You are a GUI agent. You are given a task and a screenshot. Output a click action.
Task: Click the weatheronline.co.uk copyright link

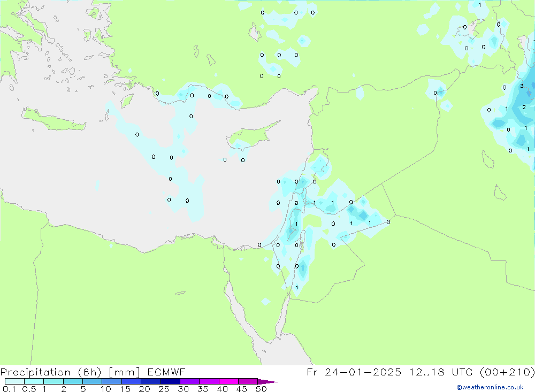(490, 387)
